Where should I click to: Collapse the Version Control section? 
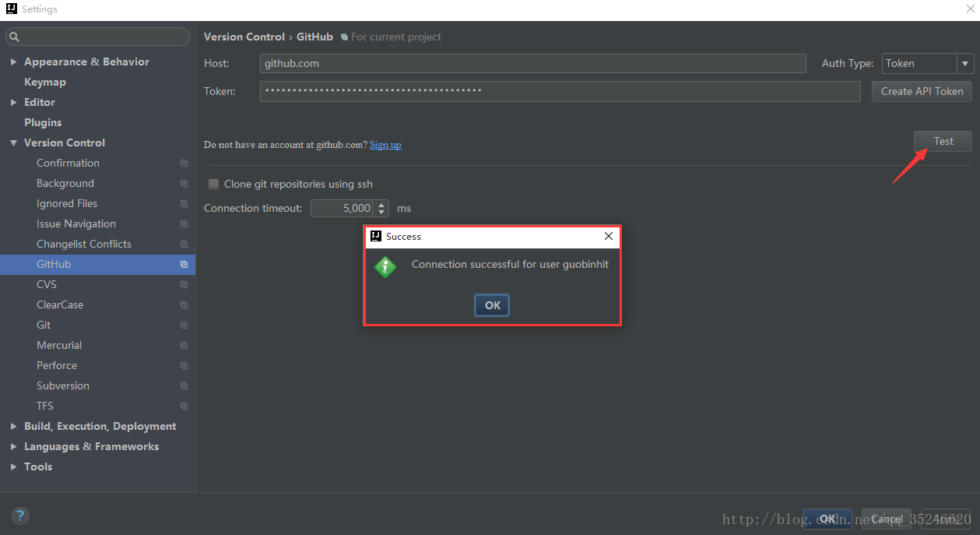point(13,143)
